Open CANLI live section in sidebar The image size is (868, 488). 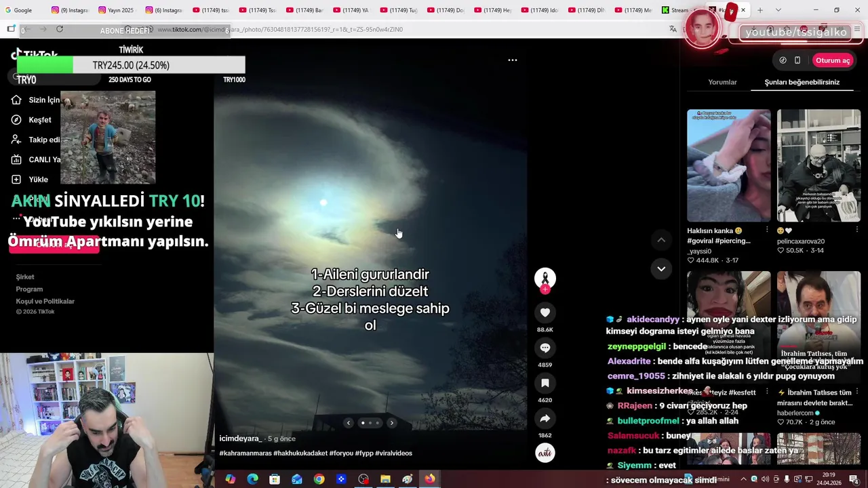pyautogui.click(x=36, y=159)
